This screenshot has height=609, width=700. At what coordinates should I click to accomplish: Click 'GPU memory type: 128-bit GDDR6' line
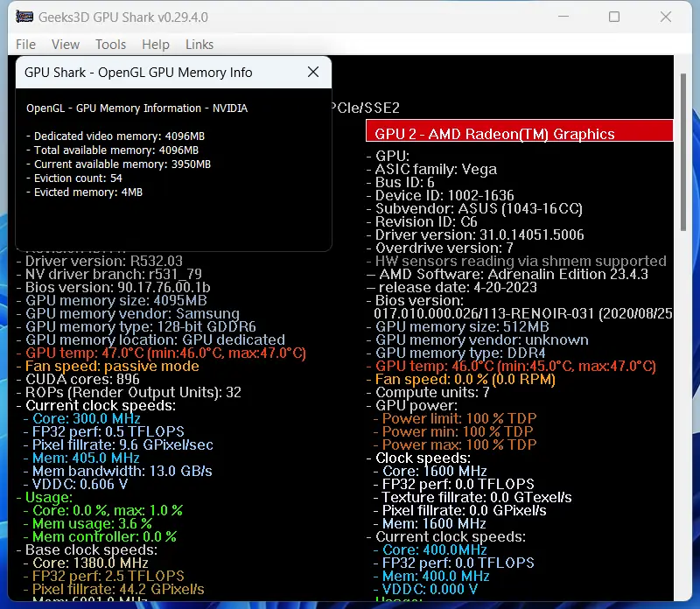point(136,327)
